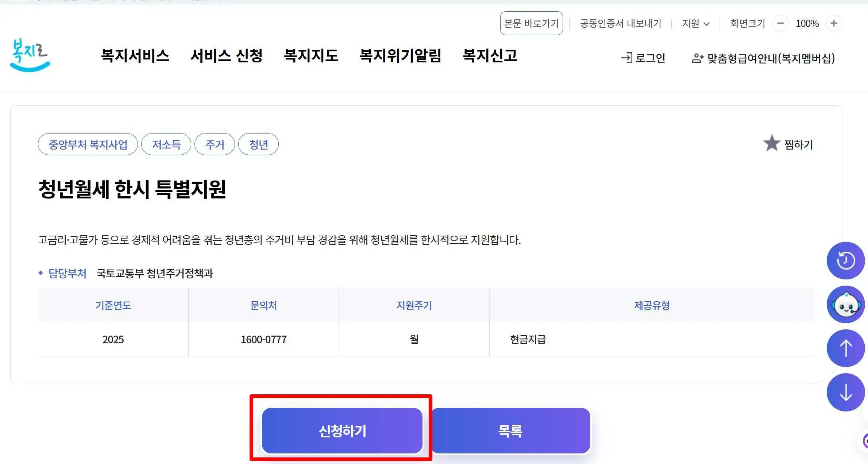Expand the 지원 chevron menu
Image resolution: width=868 pixels, height=464 pixels.
[707, 24]
